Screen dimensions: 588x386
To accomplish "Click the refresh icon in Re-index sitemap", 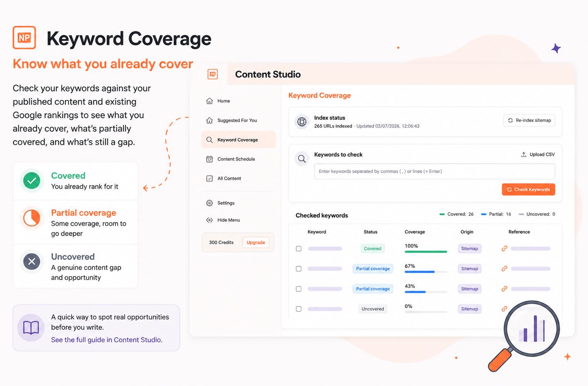I will [x=510, y=120].
